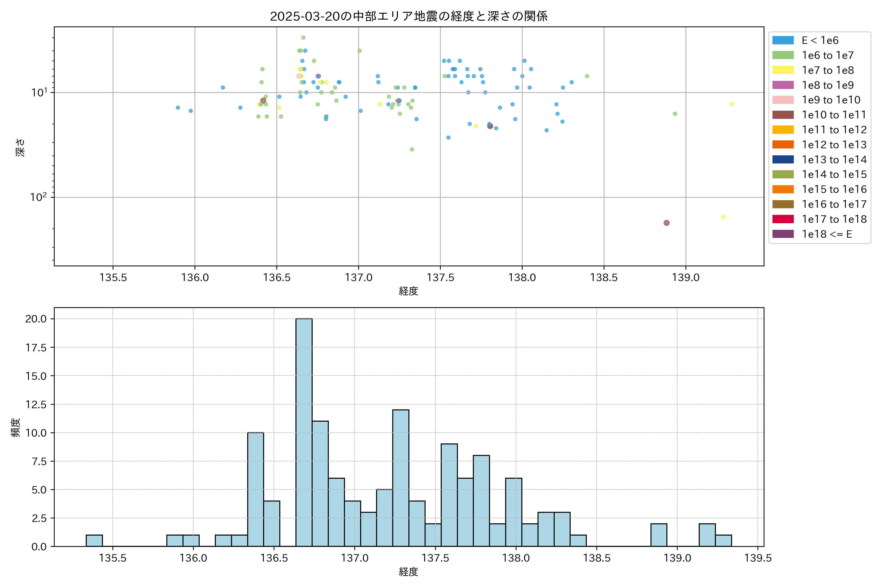Click the 頻度 y-axis label of histogram
This screenshot has width=882, height=588.
[15, 427]
